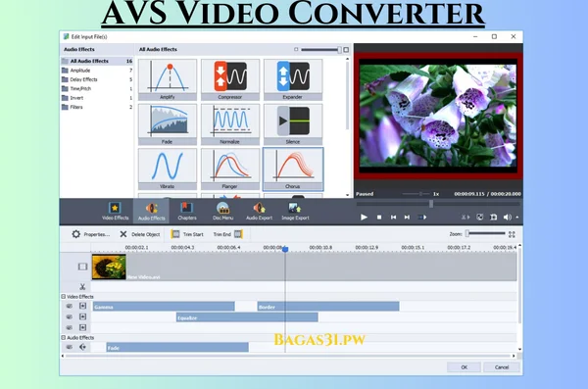Open the Image Export tab
This screenshot has height=389, width=588.
click(x=295, y=212)
